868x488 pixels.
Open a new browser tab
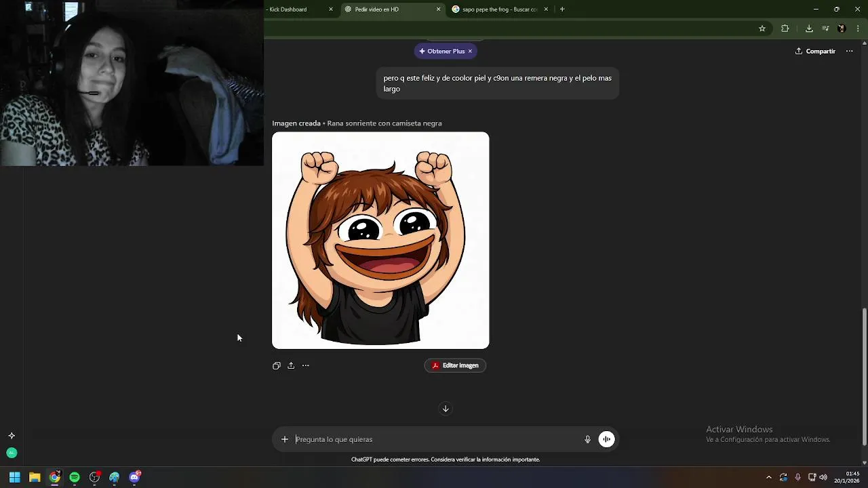point(562,9)
